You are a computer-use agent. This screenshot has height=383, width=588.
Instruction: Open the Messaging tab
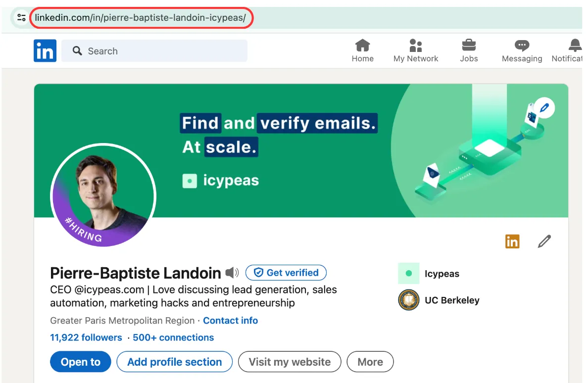(522, 50)
